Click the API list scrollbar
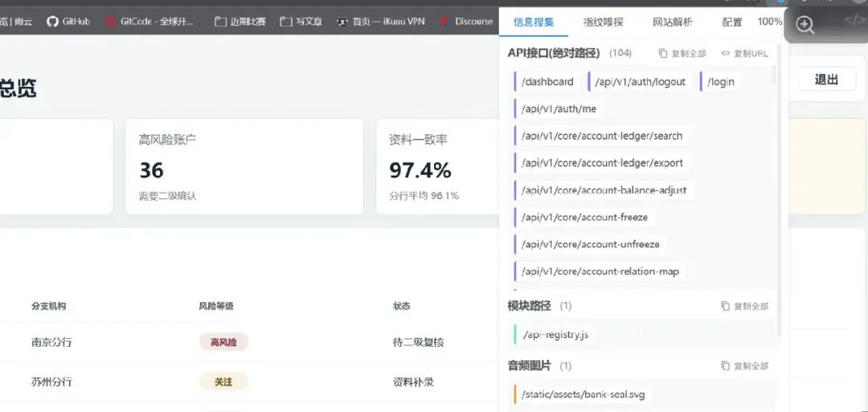Image resolution: width=868 pixels, height=412 pixels. click(774, 75)
